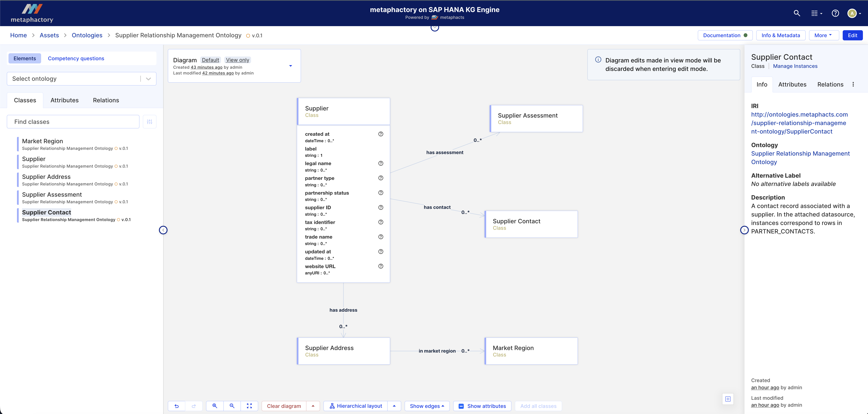Open the apps grid menu icon
This screenshot has height=414, width=868.
tap(816, 13)
